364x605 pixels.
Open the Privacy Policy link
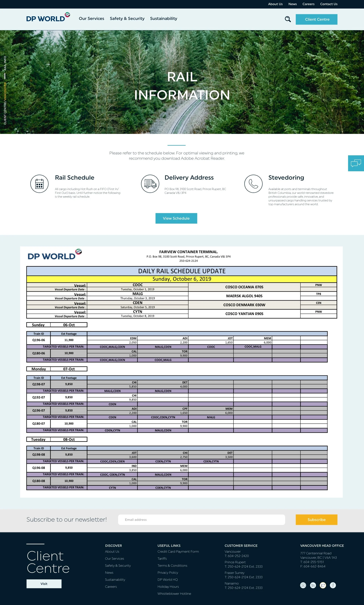click(168, 573)
